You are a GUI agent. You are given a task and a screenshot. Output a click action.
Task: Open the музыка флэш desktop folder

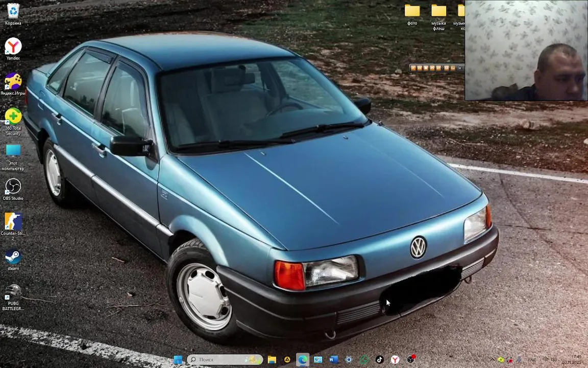pyautogui.click(x=439, y=17)
